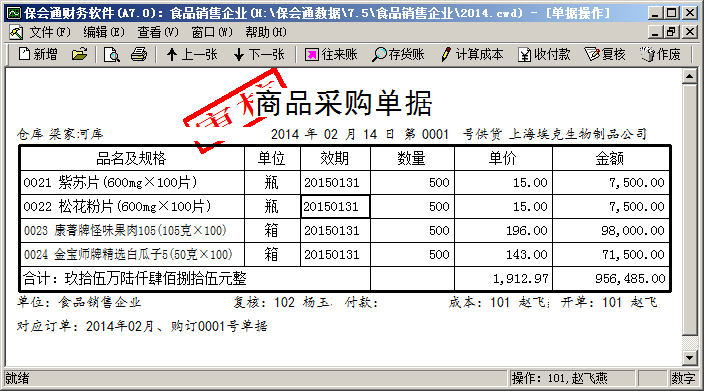Screen dimensions: 704x391
Task: Click the 合计 amount-in-words row
Action: pyautogui.click(x=196, y=279)
